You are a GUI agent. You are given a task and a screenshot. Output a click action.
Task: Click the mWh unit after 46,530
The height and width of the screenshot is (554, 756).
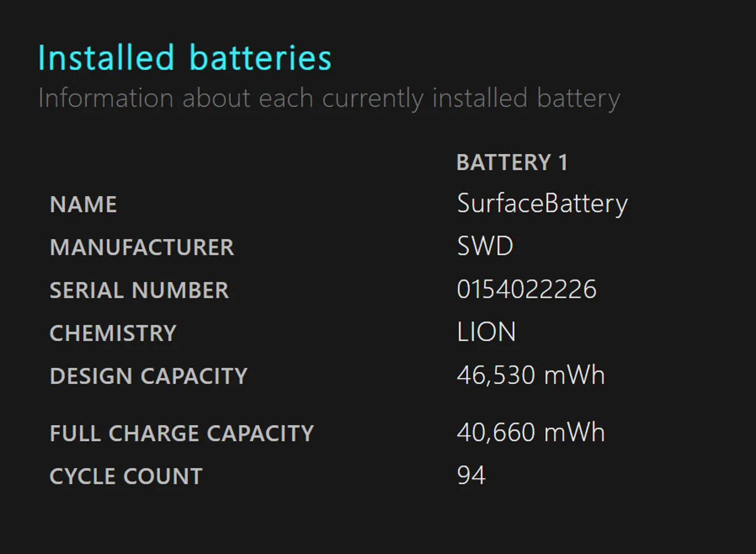pos(575,376)
